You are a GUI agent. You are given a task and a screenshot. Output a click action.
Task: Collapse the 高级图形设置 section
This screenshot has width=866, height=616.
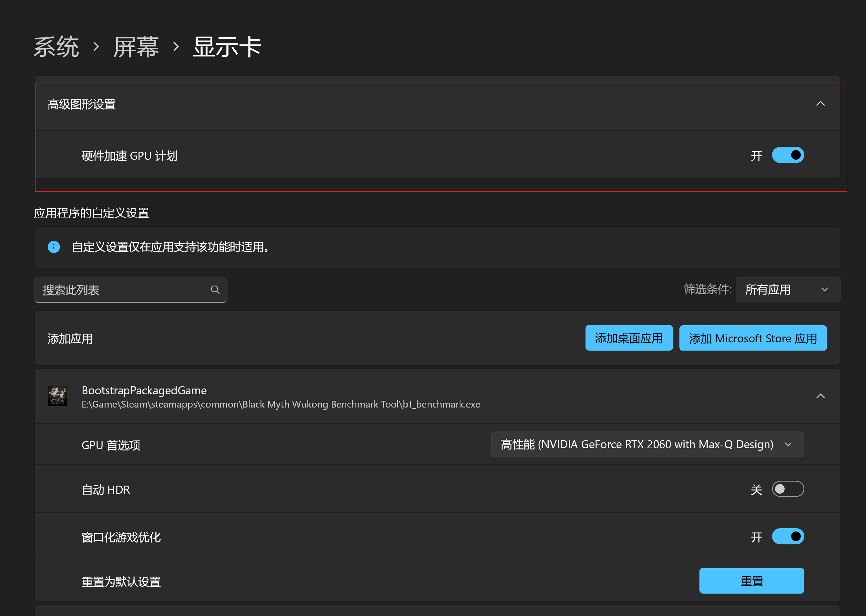[821, 103]
